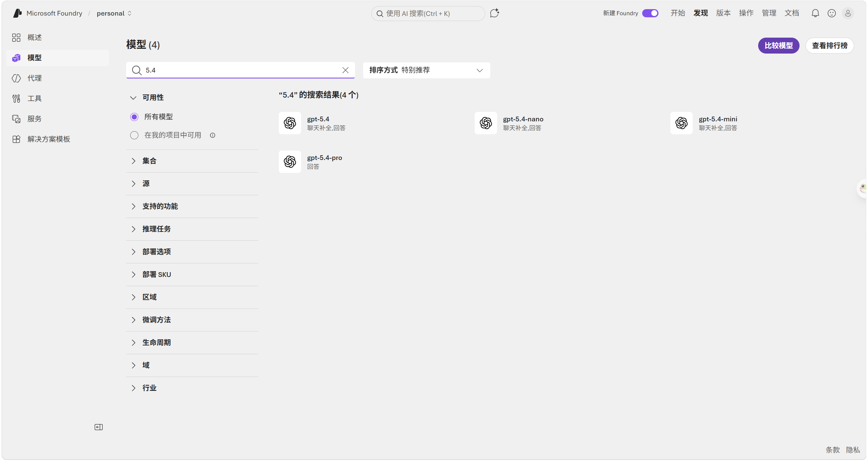The image size is (868, 461).
Task: Click the 解决方案模板 templates icon
Action: click(16, 139)
